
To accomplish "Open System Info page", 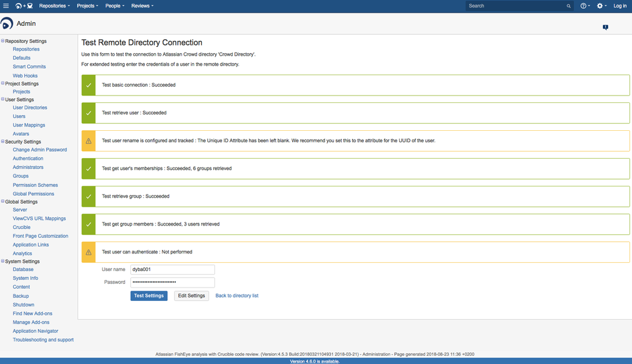I will pos(25,278).
